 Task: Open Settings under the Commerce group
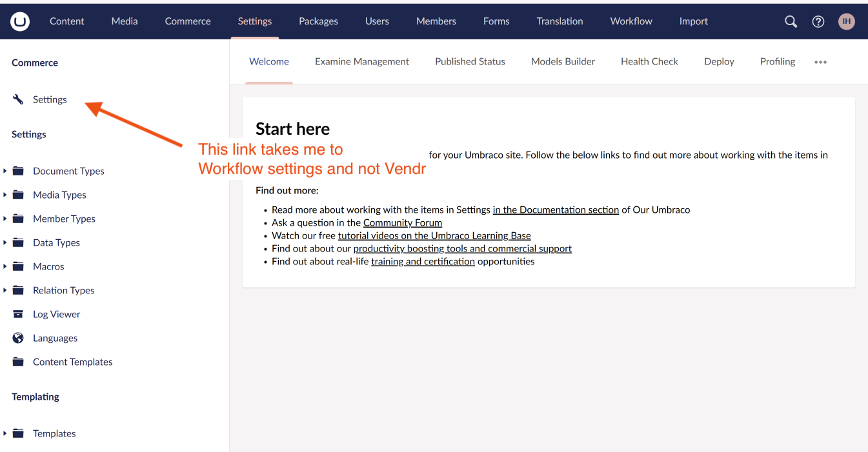tap(50, 99)
